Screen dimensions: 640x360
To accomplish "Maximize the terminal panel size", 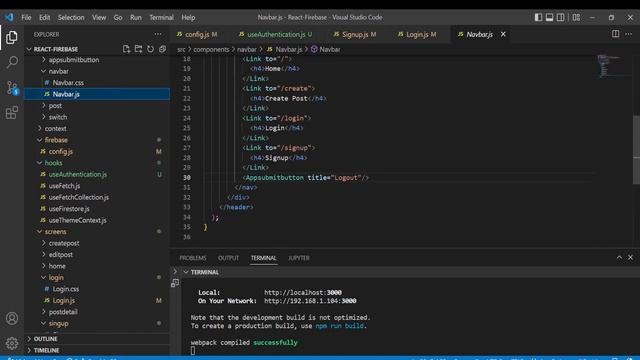I will [619, 257].
